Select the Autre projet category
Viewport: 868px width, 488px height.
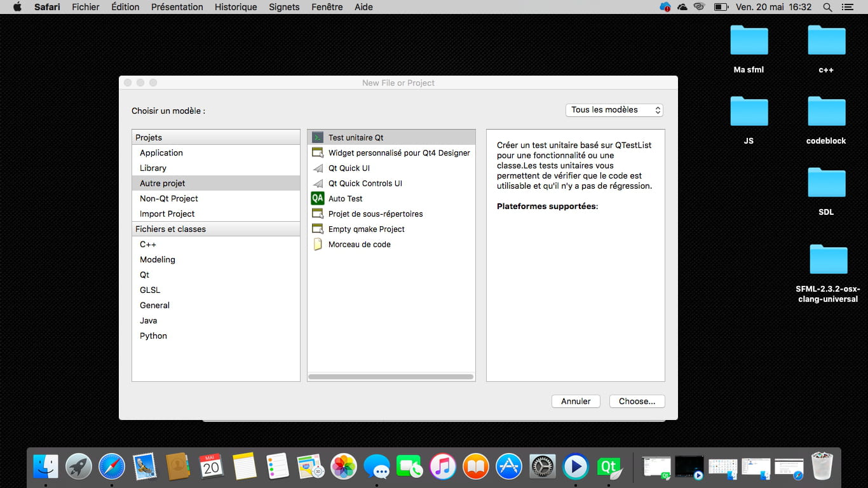(x=216, y=183)
